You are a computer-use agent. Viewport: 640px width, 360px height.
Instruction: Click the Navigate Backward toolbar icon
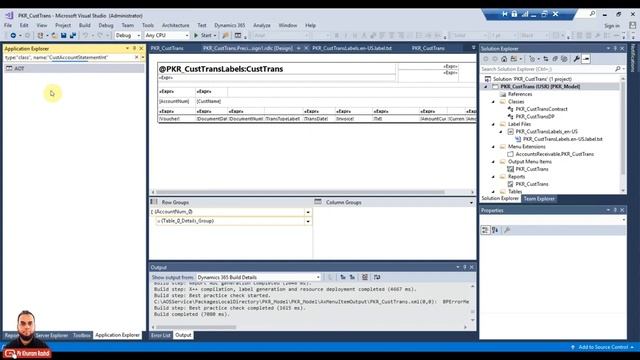13,36
